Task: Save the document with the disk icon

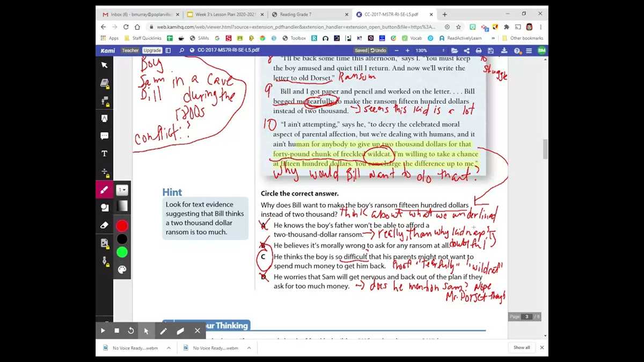Action: coord(492,50)
